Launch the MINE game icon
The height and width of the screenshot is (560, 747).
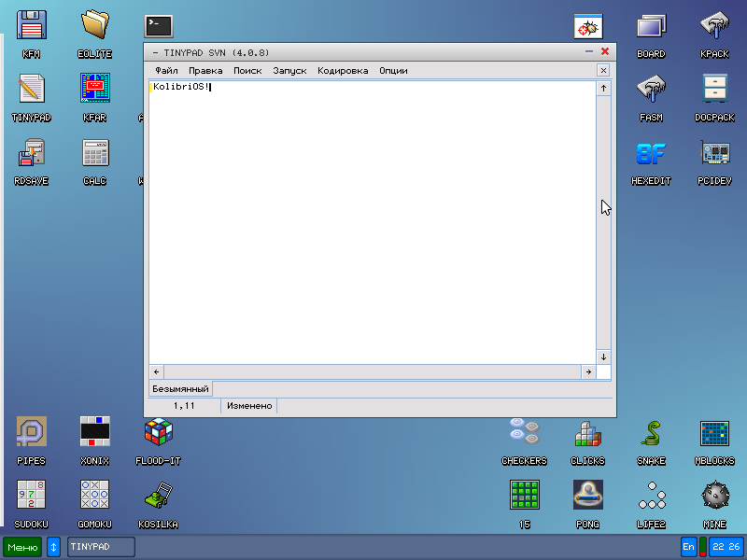tap(714, 496)
